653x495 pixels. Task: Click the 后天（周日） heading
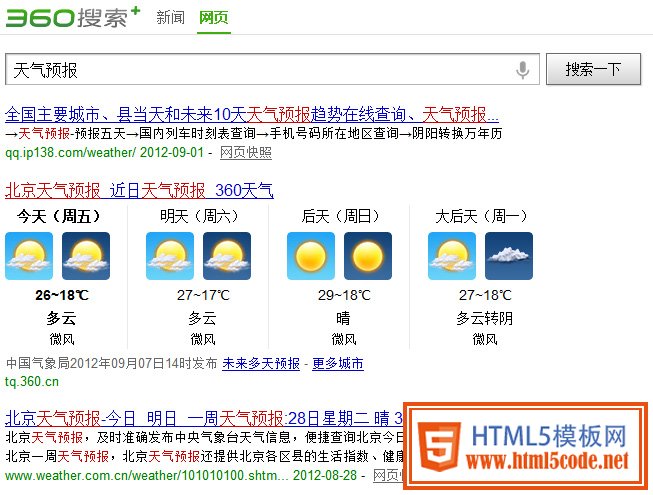(x=343, y=216)
